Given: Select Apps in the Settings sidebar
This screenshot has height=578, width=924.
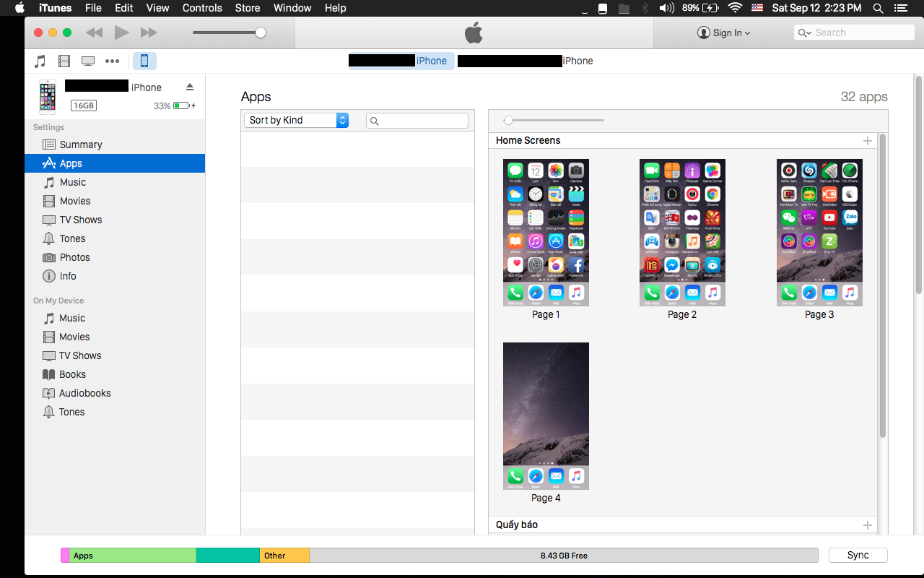Looking at the screenshot, I should 115,163.
